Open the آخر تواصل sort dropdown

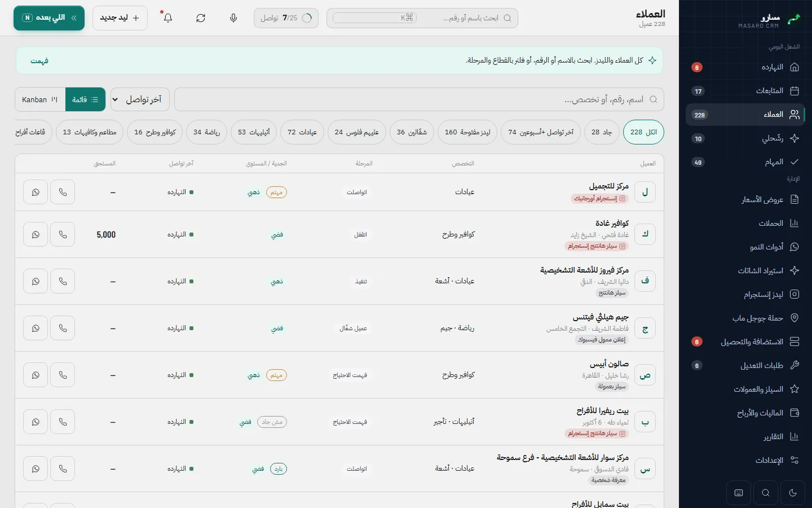coord(140,99)
